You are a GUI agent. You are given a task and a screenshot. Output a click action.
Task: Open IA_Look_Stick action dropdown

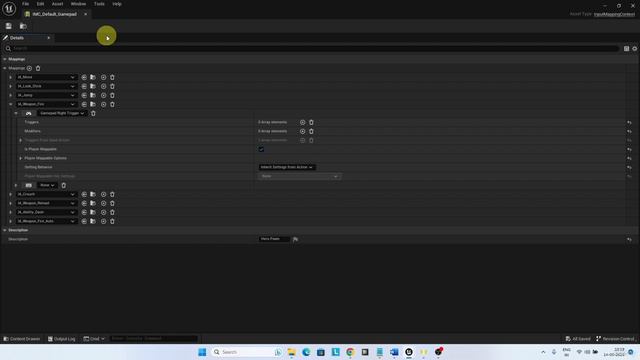(46, 86)
